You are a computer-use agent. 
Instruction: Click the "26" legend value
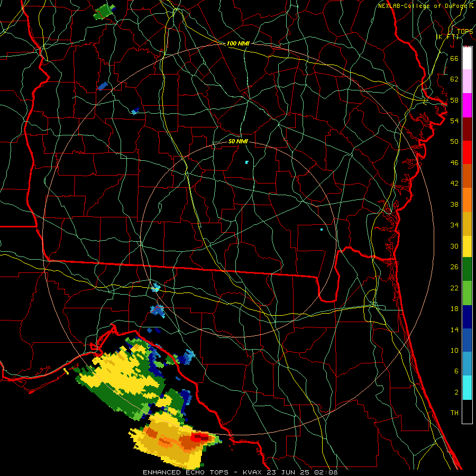pyautogui.click(x=454, y=267)
